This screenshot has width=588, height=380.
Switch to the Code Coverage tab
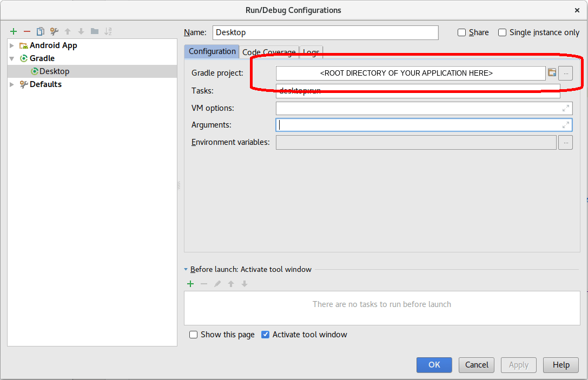(x=268, y=51)
